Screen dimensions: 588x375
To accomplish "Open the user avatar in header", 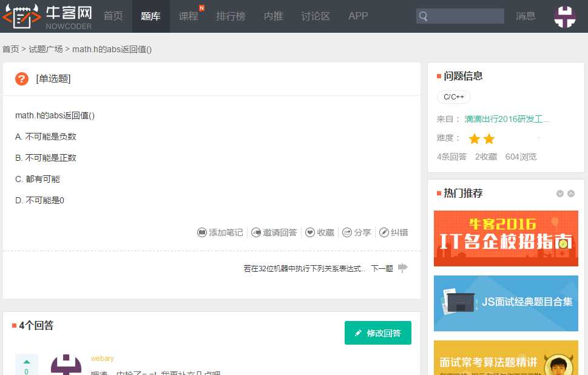I will [565, 16].
